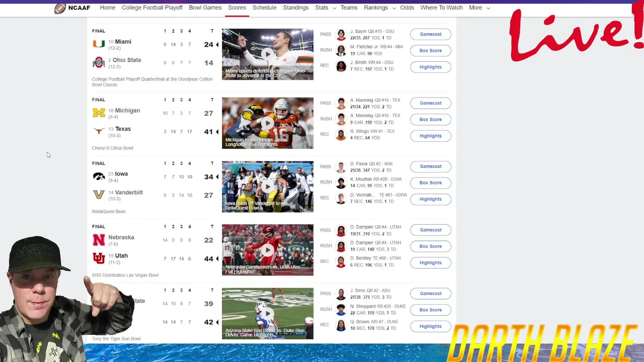Click the Ohio State team logo
Screen dimensions: 644x362
click(x=99, y=63)
